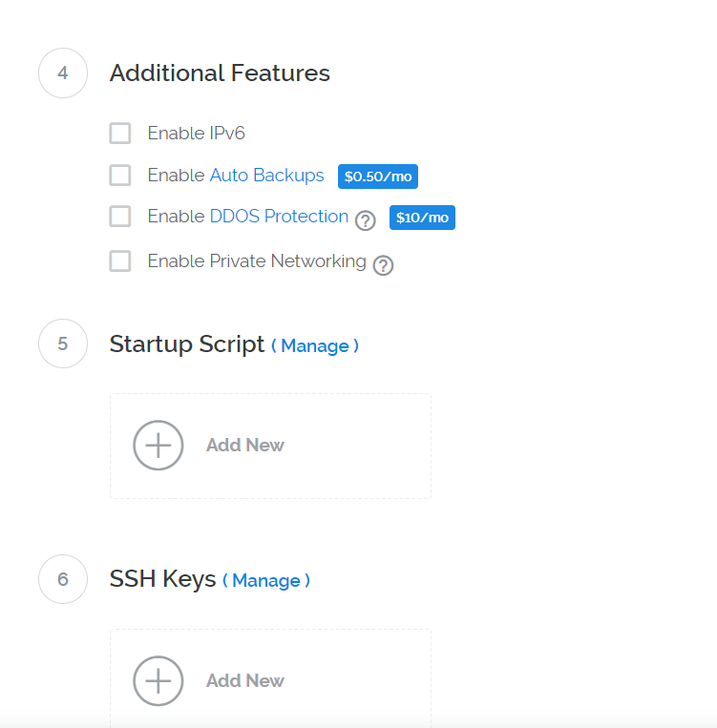Image resolution: width=717 pixels, height=728 pixels.
Task: Click Add New text in Startup Script box
Action: [x=245, y=446]
